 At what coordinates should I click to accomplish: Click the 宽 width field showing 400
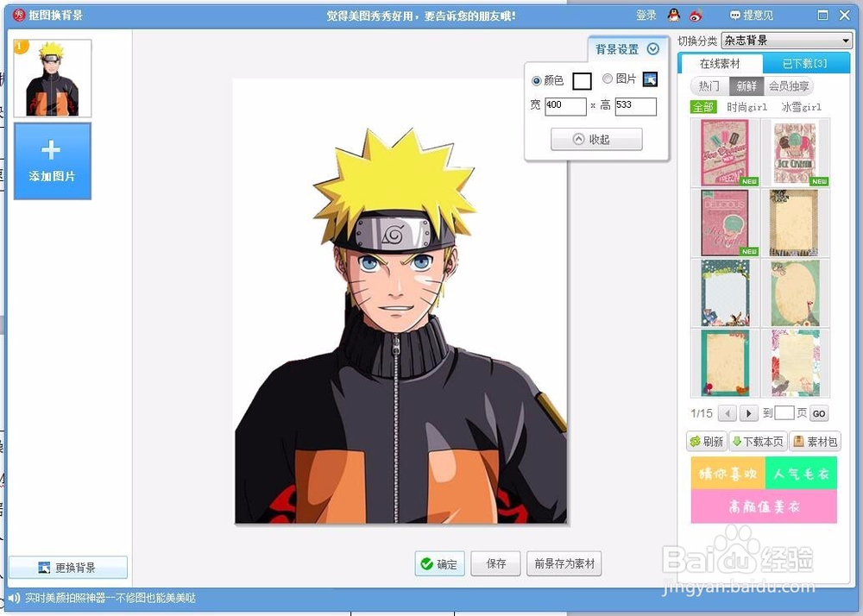click(565, 106)
